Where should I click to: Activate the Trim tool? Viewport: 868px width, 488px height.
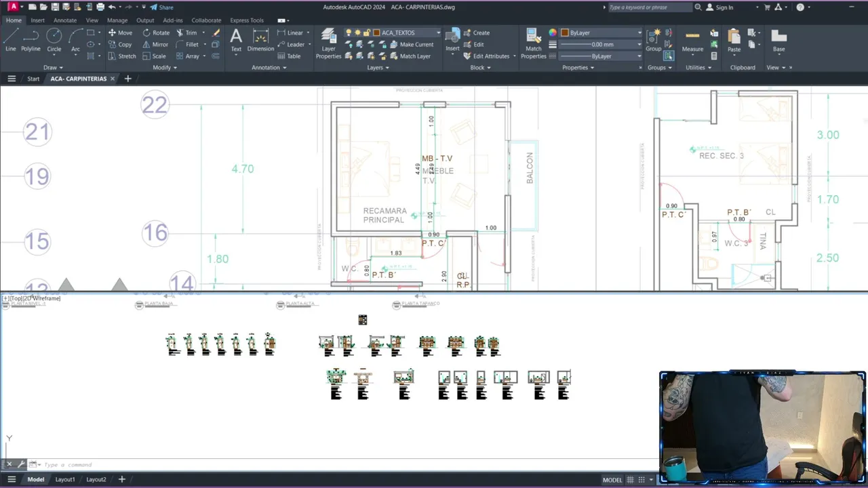pos(186,33)
